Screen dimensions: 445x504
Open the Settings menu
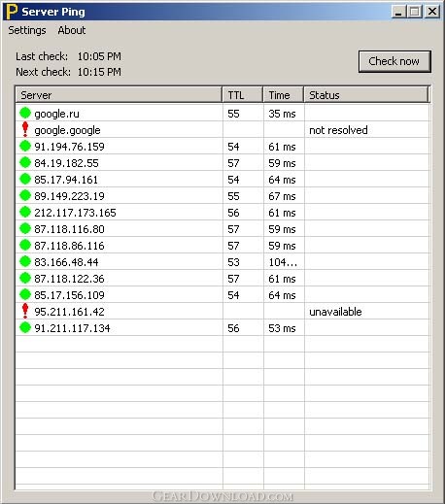point(27,30)
